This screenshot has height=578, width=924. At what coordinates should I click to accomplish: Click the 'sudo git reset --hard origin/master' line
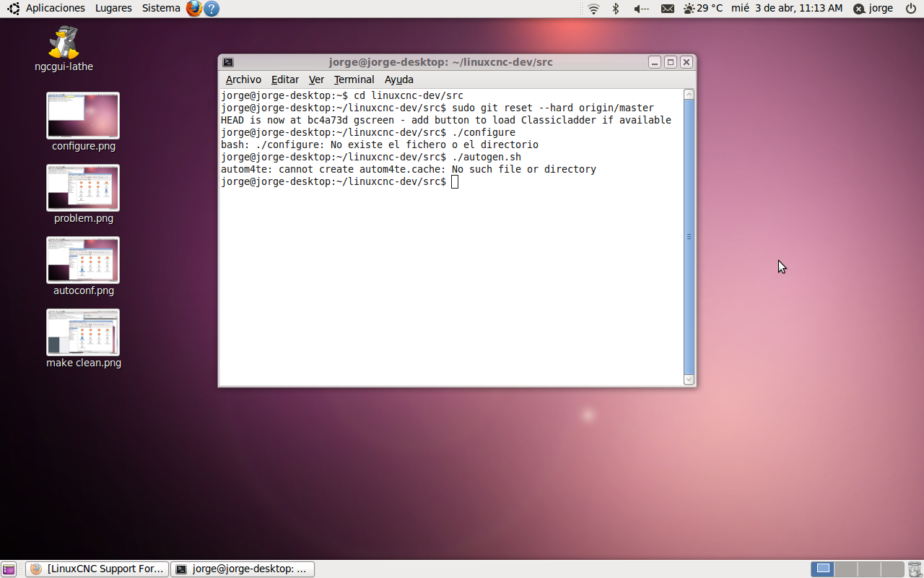point(437,108)
